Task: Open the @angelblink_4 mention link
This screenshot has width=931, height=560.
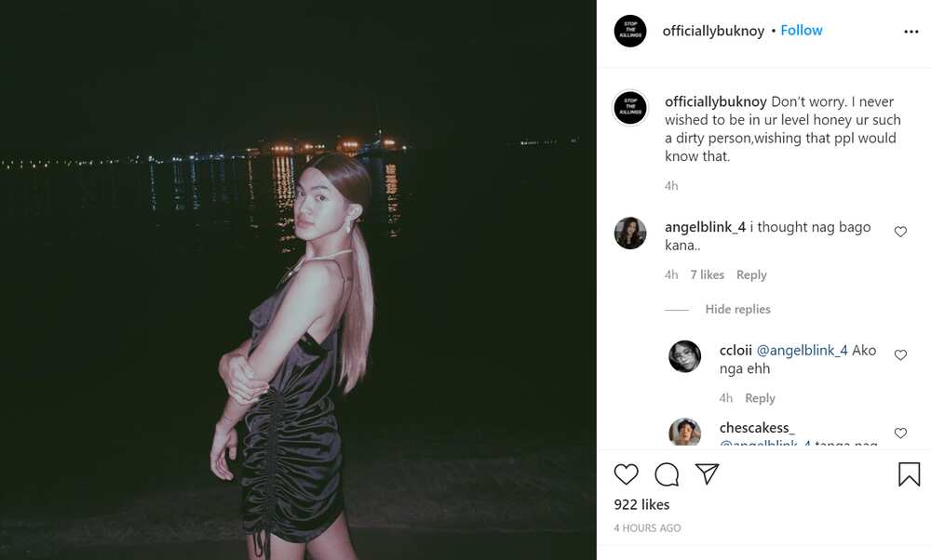Action: click(x=802, y=351)
